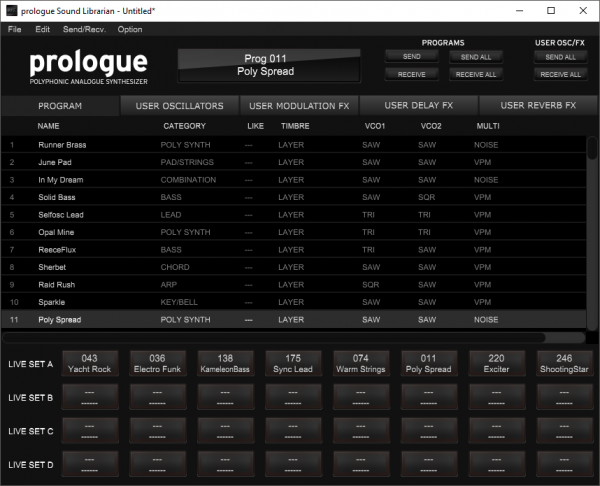Image resolution: width=600 pixels, height=486 pixels.
Task: Click the programs SEND button
Action: (411, 57)
